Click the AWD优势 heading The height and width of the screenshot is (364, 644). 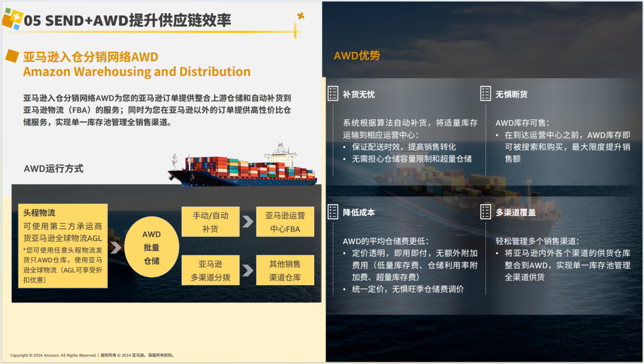357,55
